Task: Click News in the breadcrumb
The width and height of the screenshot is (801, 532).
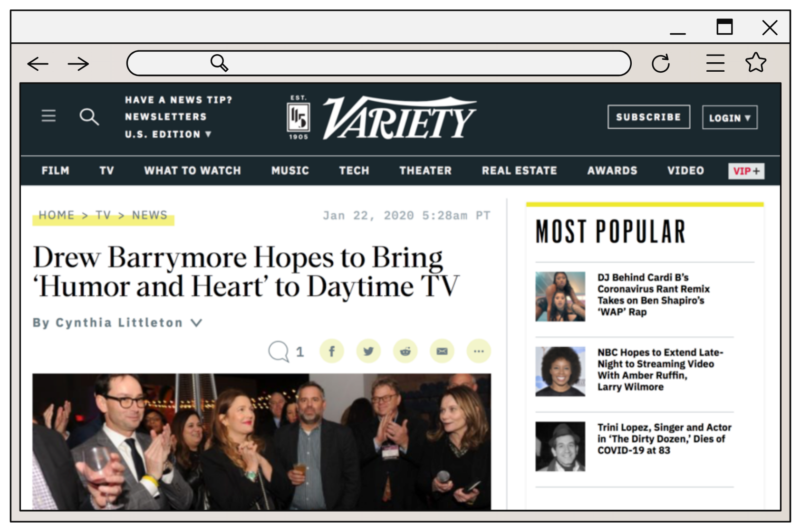Action: pos(150,215)
